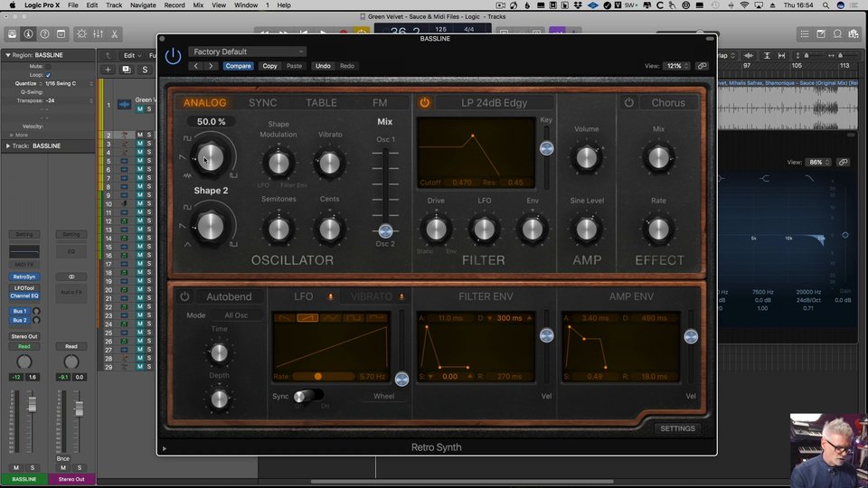Click the Undo button

(323, 66)
